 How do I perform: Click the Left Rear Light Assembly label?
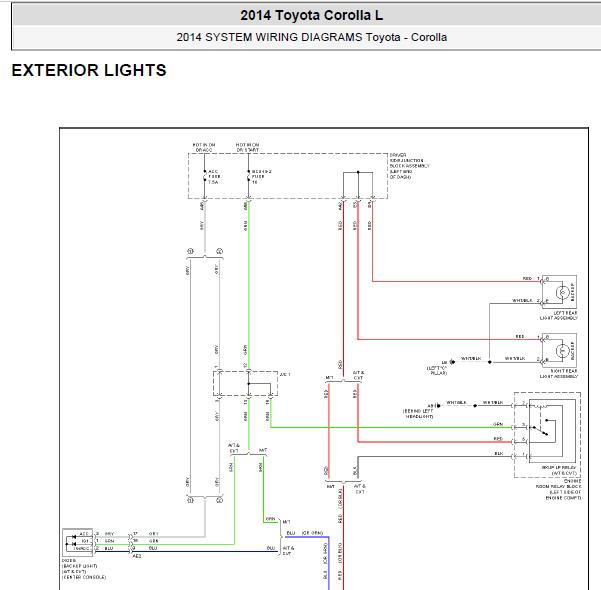tap(559, 316)
